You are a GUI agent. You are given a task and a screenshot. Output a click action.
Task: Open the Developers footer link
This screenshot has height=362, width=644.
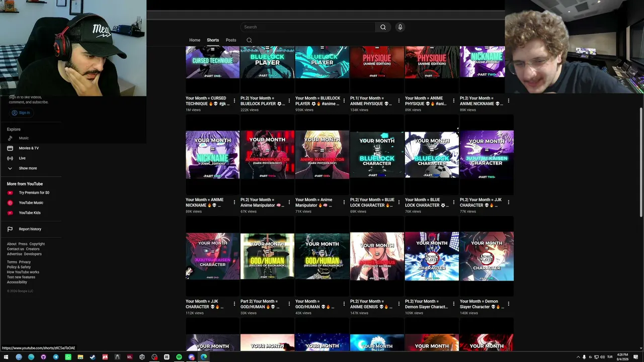point(33,254)
